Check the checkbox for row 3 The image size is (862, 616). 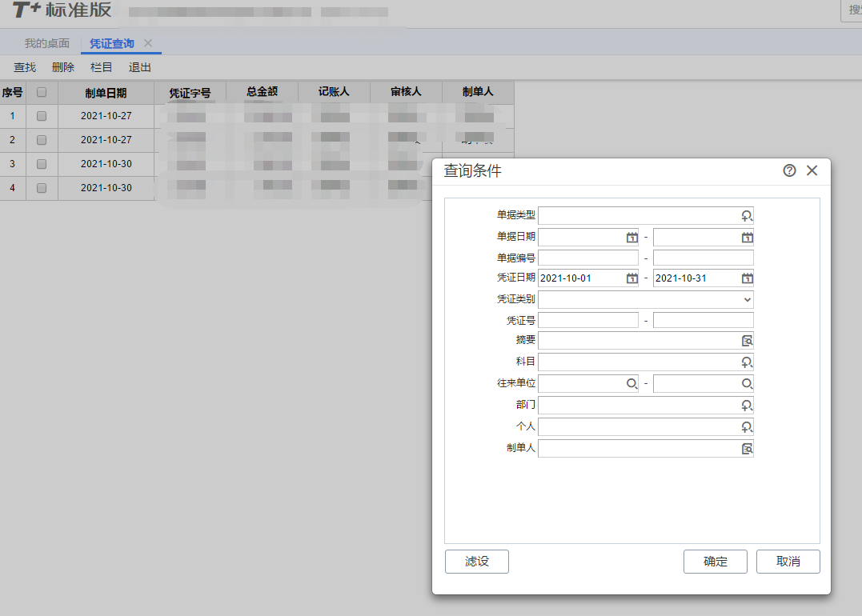click(42, 164)
